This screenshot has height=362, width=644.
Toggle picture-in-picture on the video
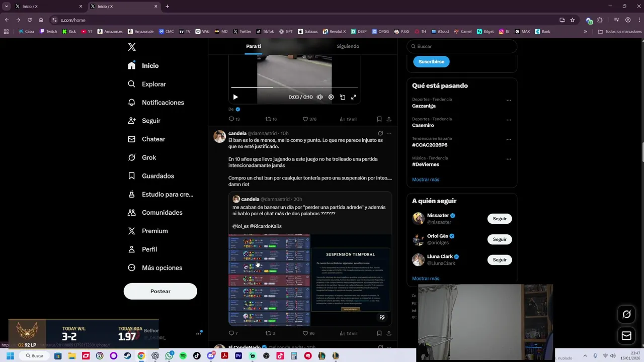click(x=343, y=97)
